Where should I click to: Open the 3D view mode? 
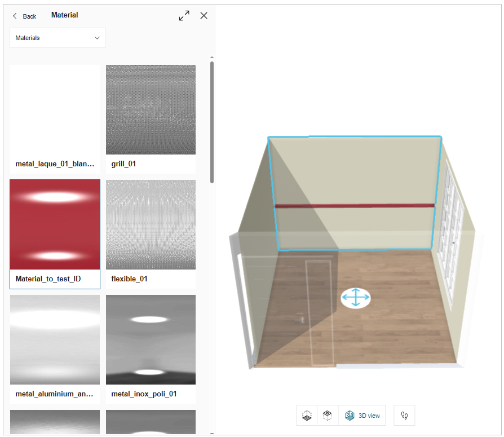(x=362, y=416)
